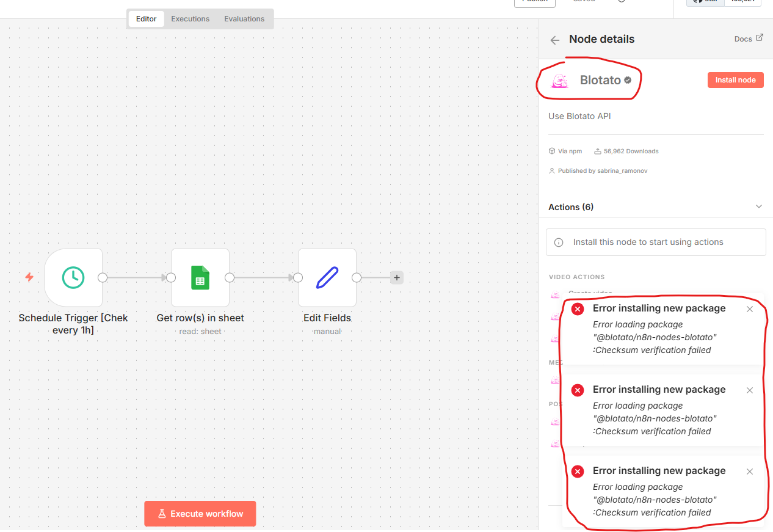This screenshot has height=532, width=773.
Task: Click the lightning trigger indicator icon
Action: coord(29,277)
